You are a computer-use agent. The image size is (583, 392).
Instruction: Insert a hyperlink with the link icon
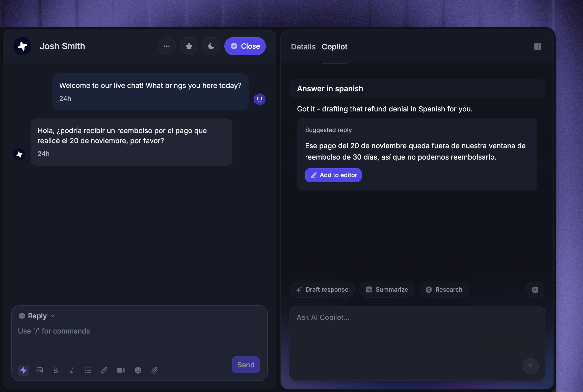[104, 370]
